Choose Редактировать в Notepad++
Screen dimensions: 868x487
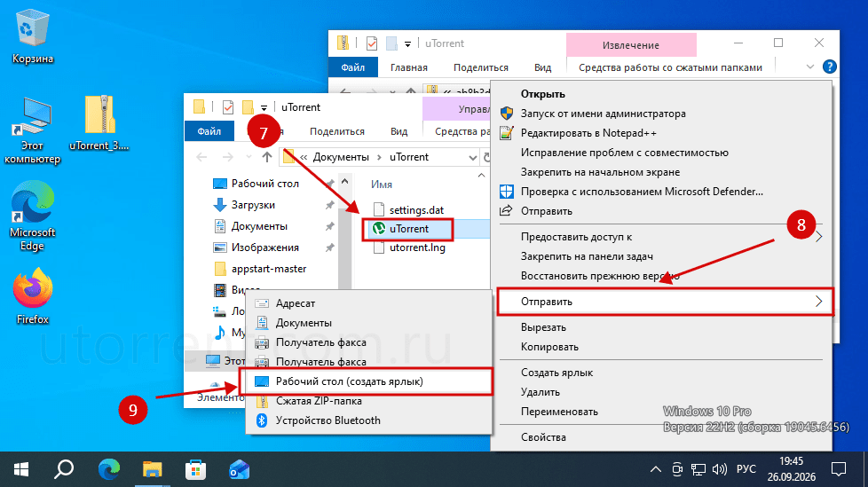point(661,133)
